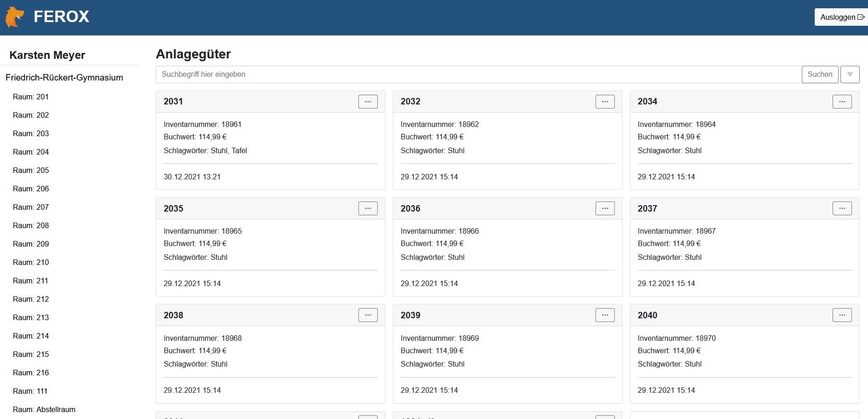
Task: Open the filter options icon beside Suchen
Action: (x=850, y=75)
